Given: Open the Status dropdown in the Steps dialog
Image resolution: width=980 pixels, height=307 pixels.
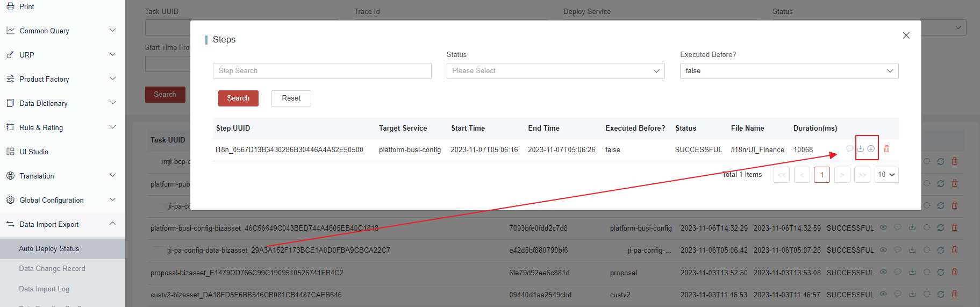Looking at the screenshot, I should tap(555, 71).
